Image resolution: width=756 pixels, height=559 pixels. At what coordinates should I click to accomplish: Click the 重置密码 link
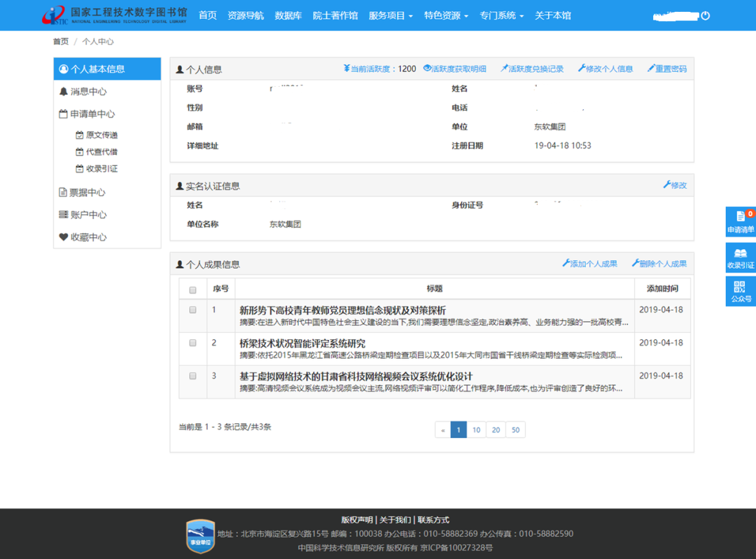tap(667, 69)
